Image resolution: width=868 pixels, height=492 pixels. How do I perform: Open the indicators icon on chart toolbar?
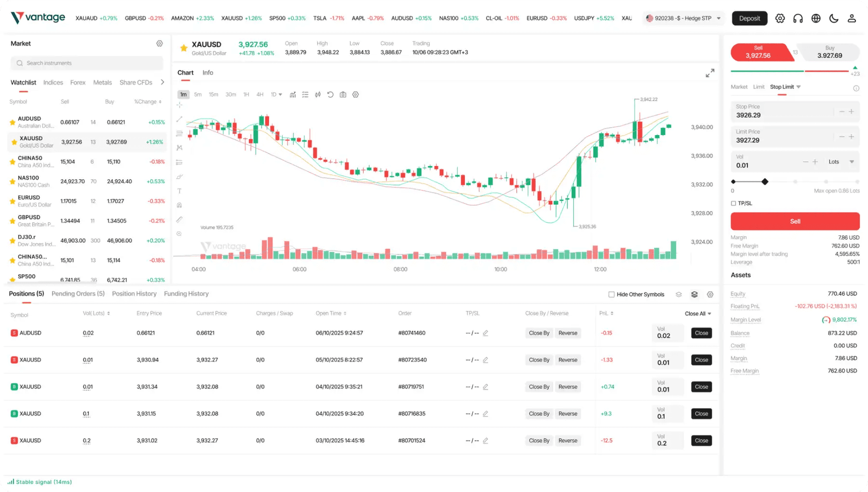point(293,94)
